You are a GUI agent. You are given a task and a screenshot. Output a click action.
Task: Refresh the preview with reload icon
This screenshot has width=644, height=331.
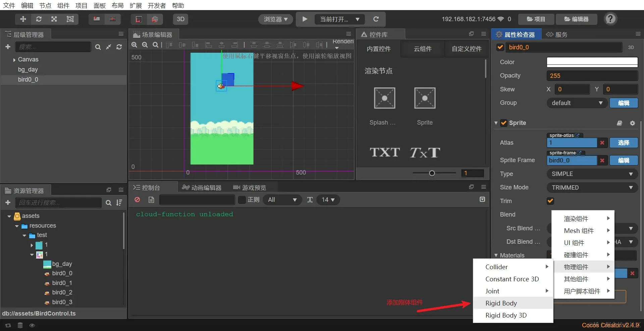(x=376, y=19)
